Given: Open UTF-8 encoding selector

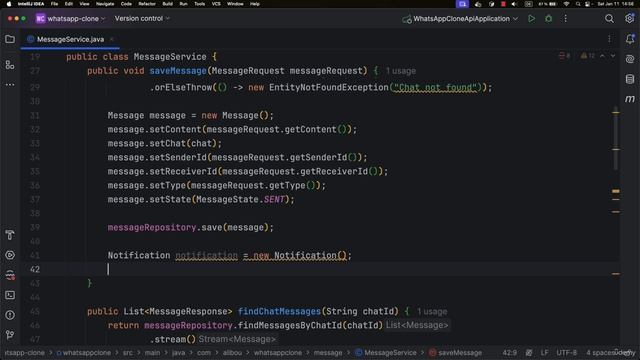Looking at the screenshot, I should (x=567, y=353).
